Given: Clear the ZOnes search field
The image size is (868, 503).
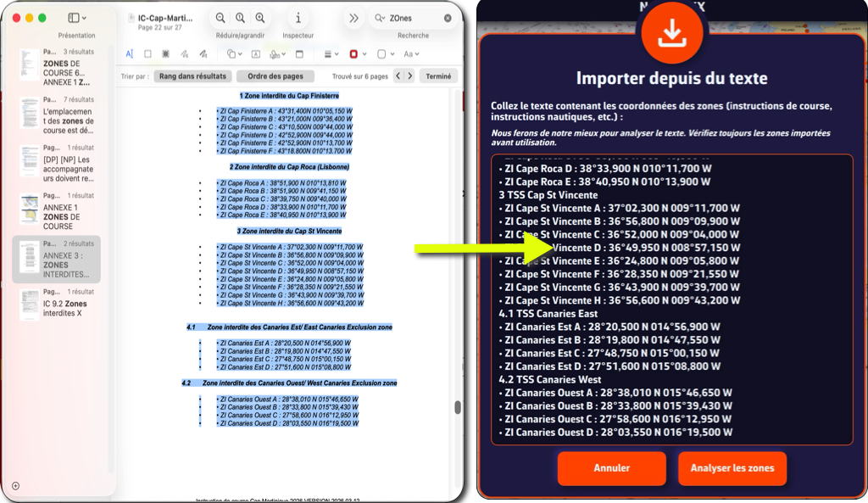Looking at the screenshot, I should (448, 18).
